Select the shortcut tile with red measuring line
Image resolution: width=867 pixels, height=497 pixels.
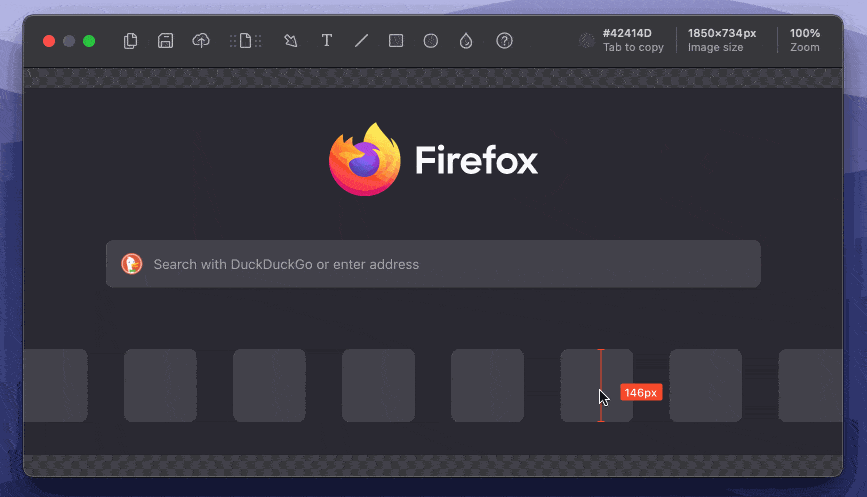596,385
